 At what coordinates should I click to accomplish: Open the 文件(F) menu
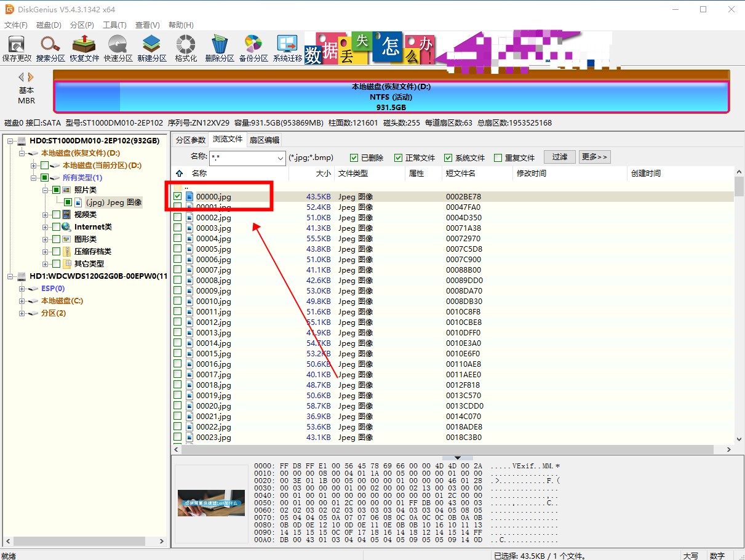coord(16,25)
